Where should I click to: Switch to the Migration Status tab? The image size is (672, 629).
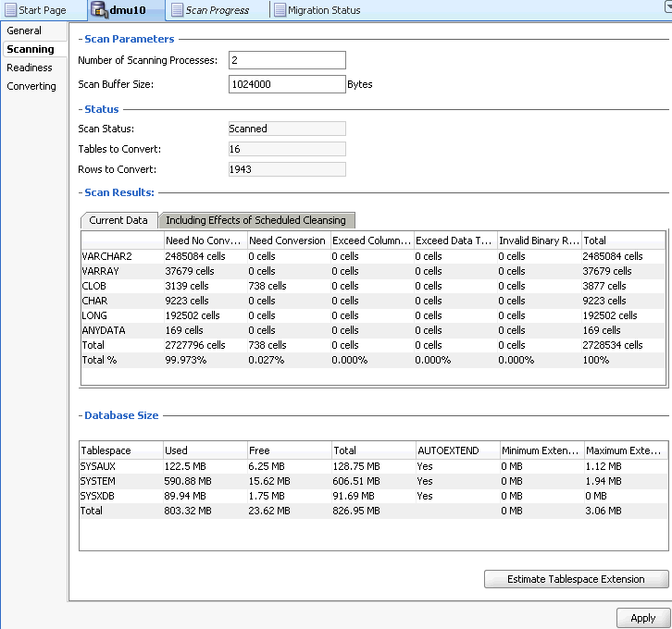pyautogui.click(x=323, y=10)
